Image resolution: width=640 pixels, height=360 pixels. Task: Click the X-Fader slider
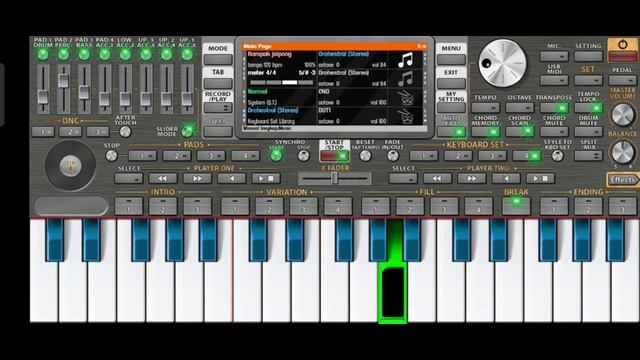[334, 178]
